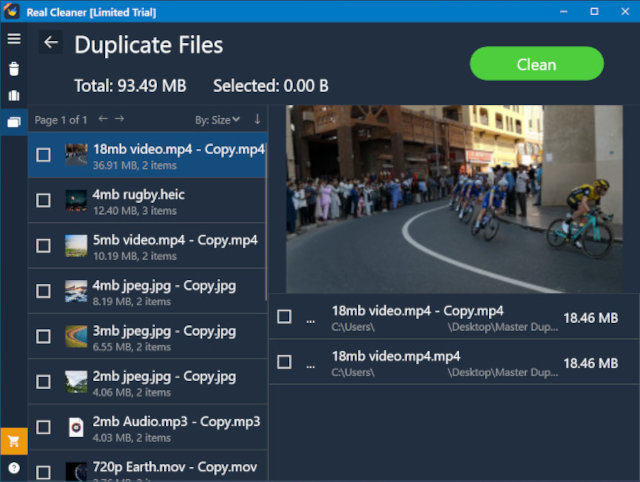The width and height of the screenshot is (640, 482).
Task: Select the duplicate files sidebar icon
Action: 14,121
